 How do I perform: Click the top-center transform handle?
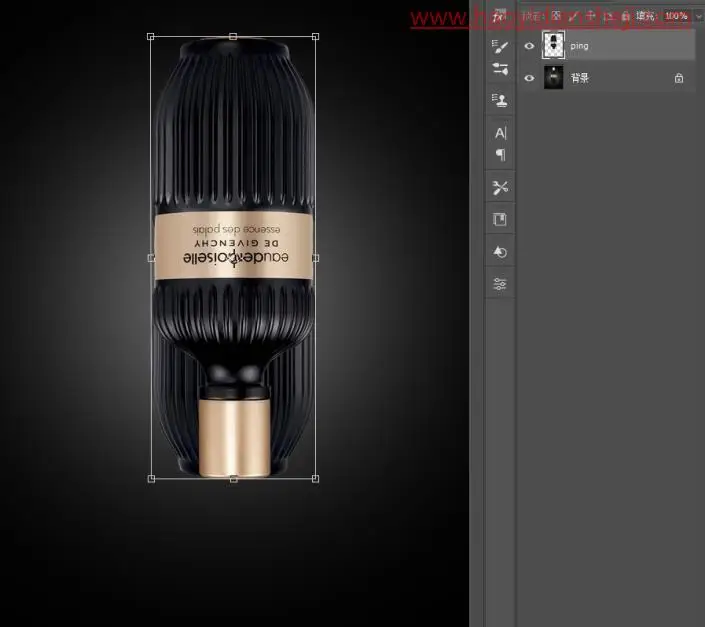click(x=233, y=36)
